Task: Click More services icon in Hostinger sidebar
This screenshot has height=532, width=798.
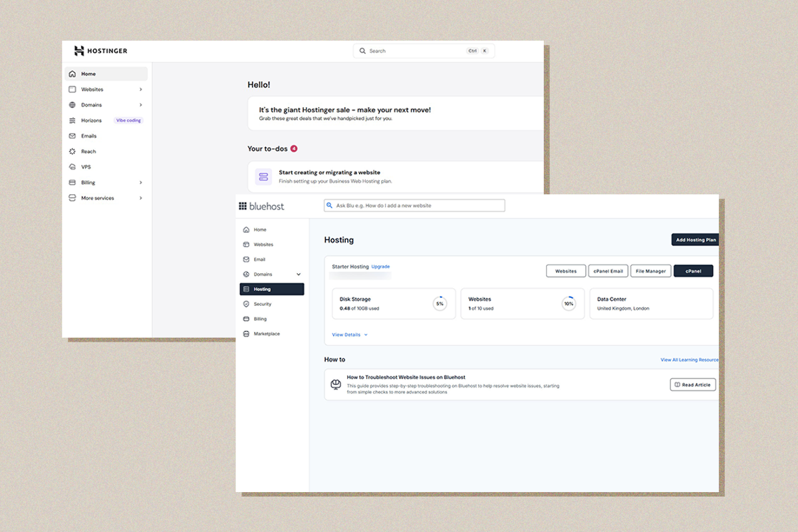Action: 72,198
